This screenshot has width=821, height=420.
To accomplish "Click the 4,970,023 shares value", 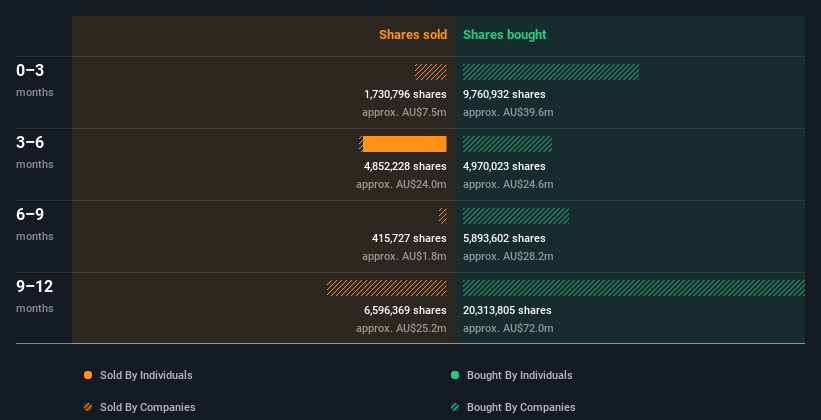I will pos(504,166).
